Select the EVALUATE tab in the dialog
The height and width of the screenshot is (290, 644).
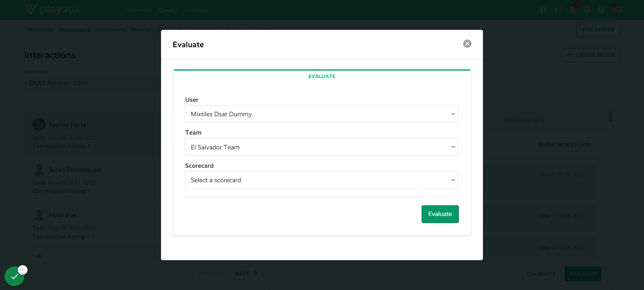[x=322, y=76]
